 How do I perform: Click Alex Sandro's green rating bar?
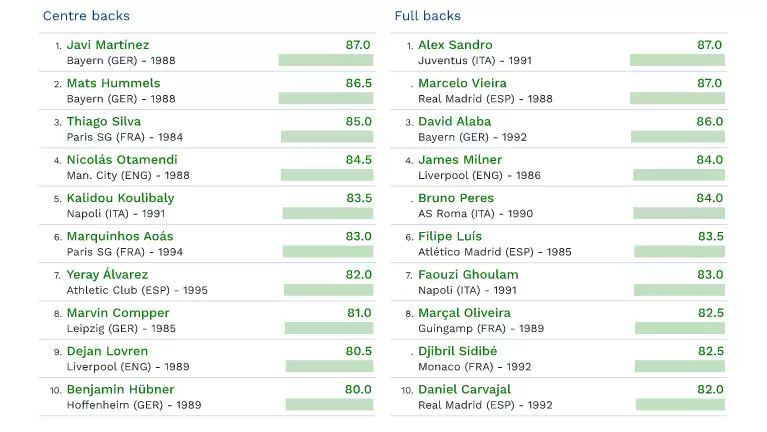[x=677, y=60]
